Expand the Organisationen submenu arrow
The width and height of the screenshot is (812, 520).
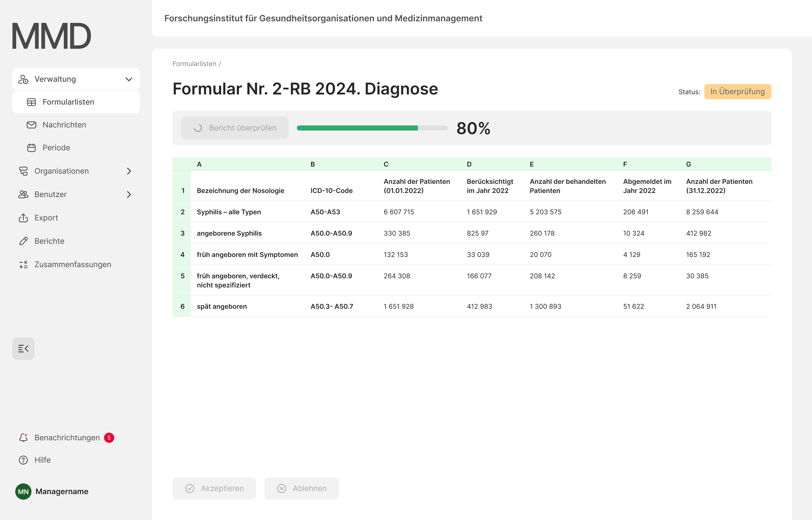[129, 171]
